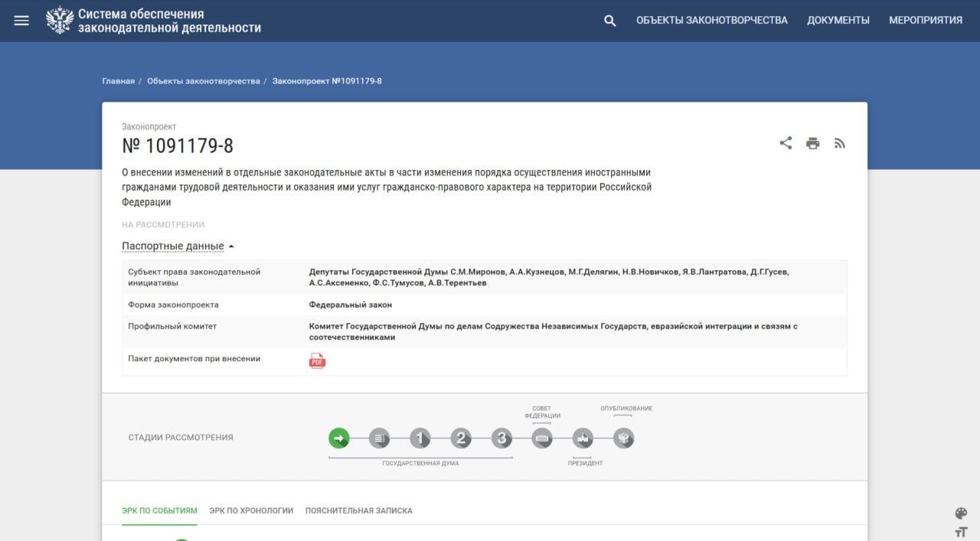The image size is (980, 541).
Task: Open the Мероприятия menu item
Action: (925, 21)
